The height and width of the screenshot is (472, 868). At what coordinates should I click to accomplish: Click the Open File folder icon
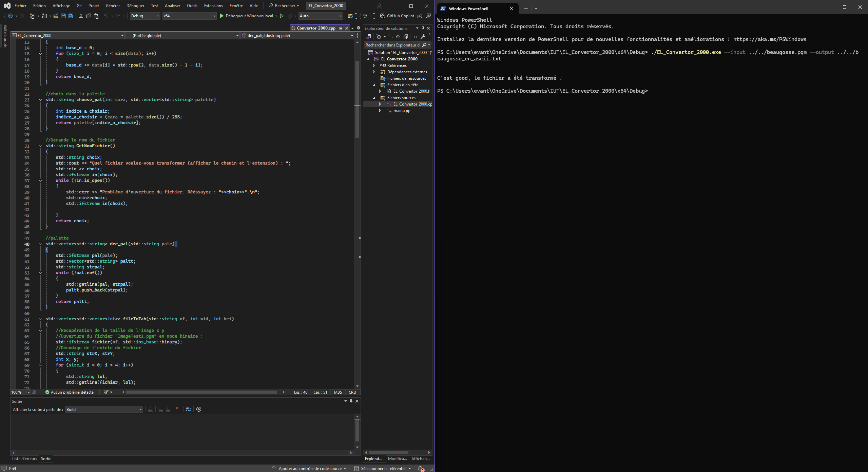point(56,16)
